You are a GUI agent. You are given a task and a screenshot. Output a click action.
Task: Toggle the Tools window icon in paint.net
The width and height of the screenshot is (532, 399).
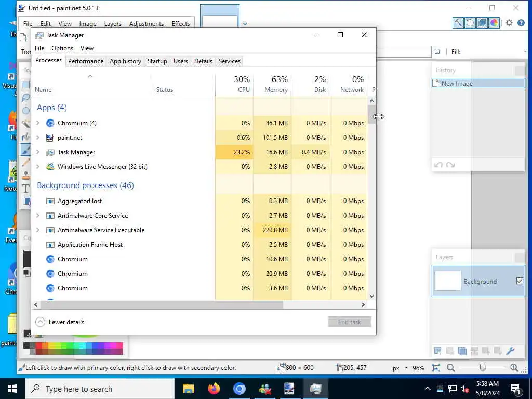(458, 23)
